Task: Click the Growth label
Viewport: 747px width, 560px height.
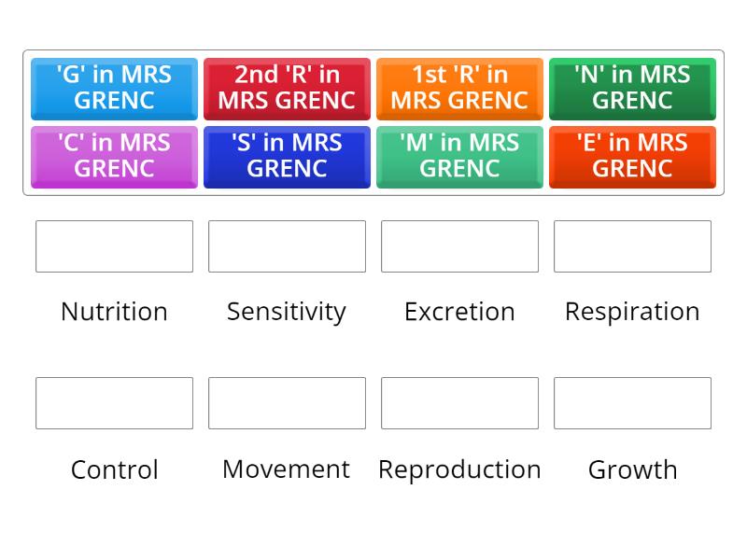Action: pyautogui.click(x=632, y=469)
